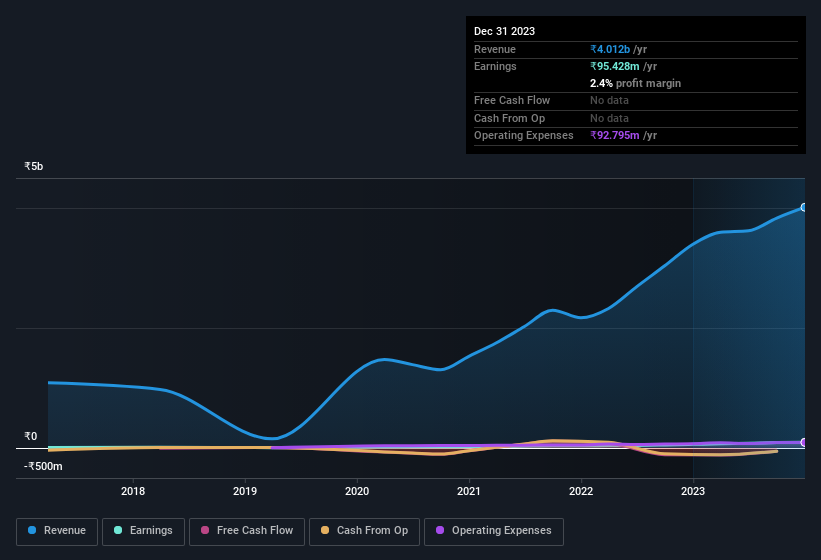The height and width of the screenshot is (560, 821).
Task: Click the Revenue endpoint marker on chart
Action: point(804,207)
